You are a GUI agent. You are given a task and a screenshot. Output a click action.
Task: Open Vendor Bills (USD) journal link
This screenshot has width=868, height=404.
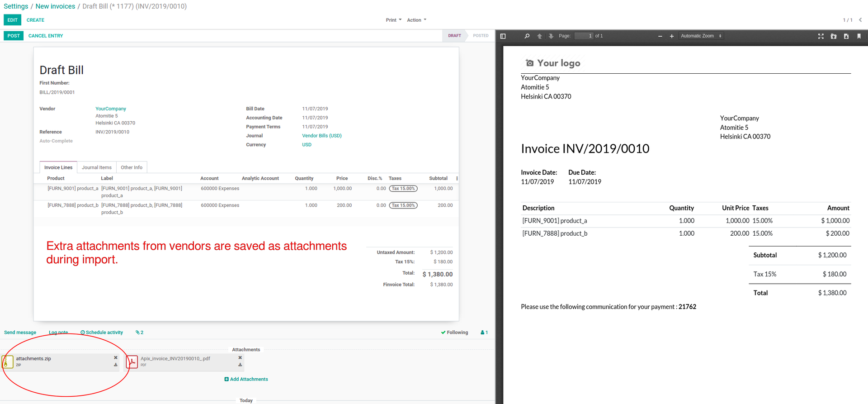322,136
